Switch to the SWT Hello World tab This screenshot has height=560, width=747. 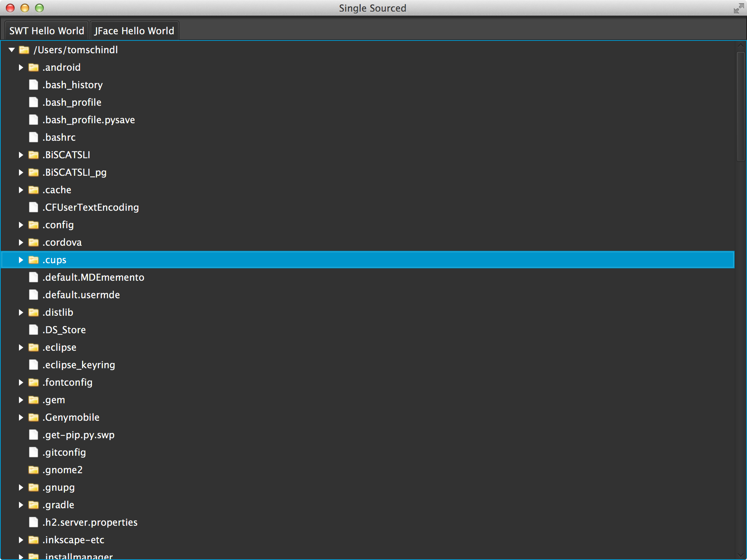(47, 31)
